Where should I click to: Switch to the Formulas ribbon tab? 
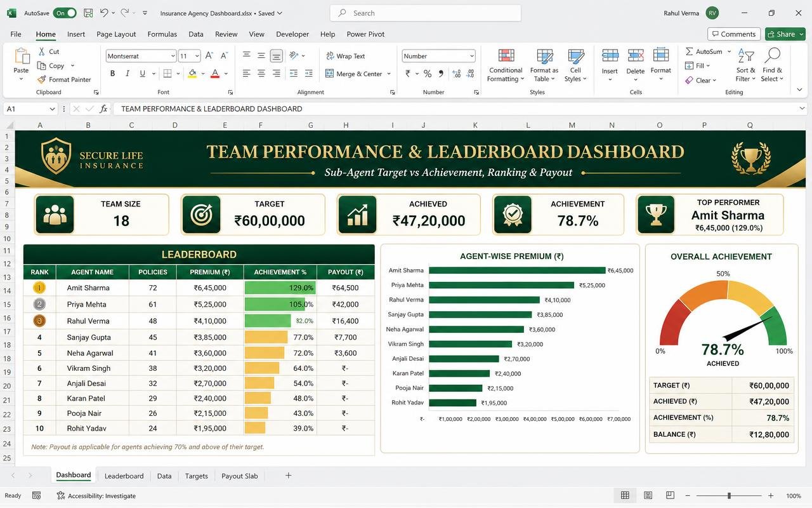coord(162,34)
